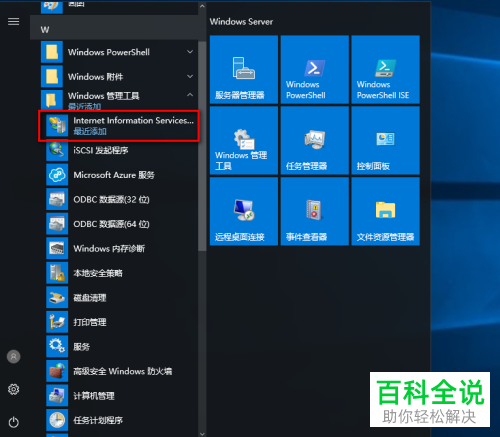The height and width of the screenshot is (437, 500).
Task: Open ODBC 数据源(64 位) icon
Action: click(57, 224)
